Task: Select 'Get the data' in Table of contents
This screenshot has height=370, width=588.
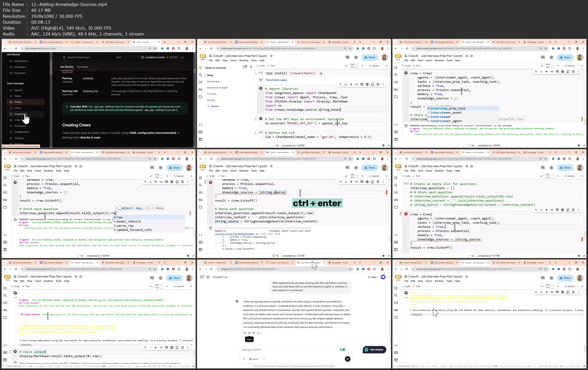Action: pyautogui.click(x=213, y=82)
